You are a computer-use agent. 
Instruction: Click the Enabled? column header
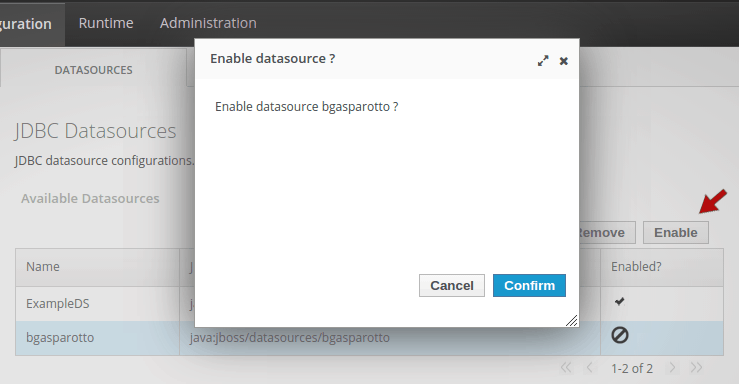coord(662,267)
